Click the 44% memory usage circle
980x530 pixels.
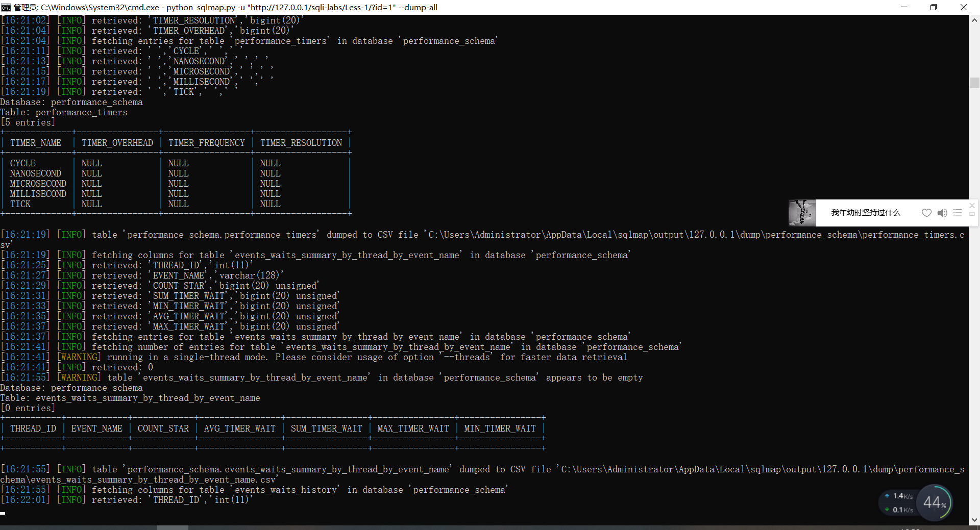tap(935, 502)
